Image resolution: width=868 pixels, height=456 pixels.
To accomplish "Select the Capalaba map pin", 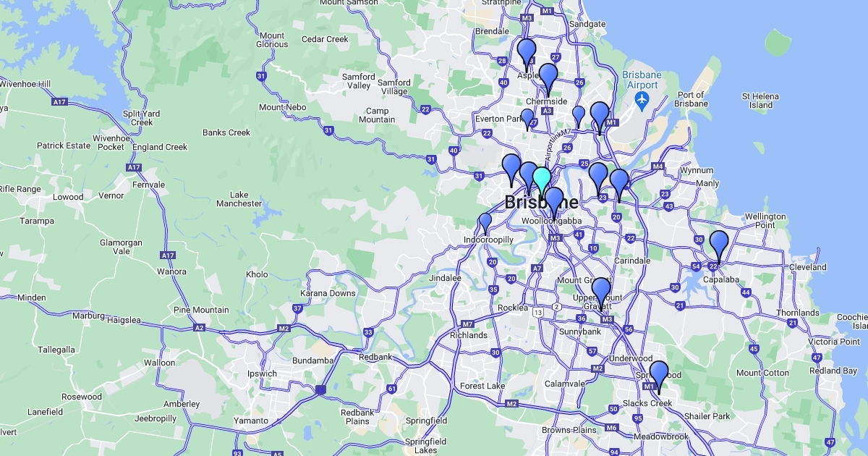I will click(718, 243).
